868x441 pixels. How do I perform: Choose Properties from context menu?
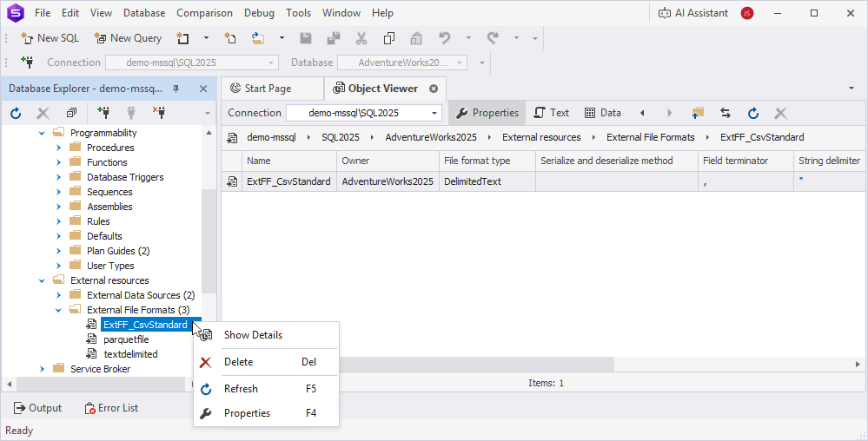point(266,412)
